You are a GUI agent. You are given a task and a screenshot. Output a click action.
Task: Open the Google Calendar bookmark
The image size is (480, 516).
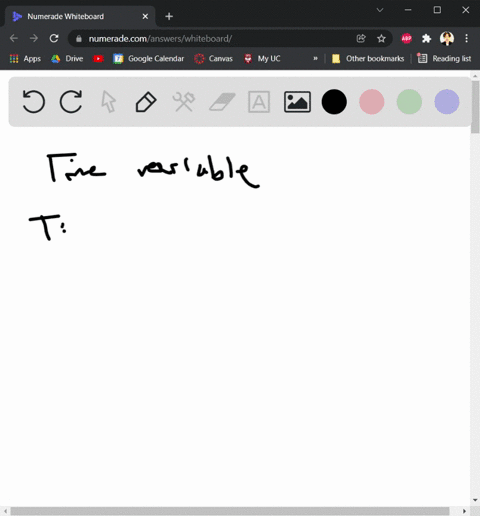(x=149, y=59)
